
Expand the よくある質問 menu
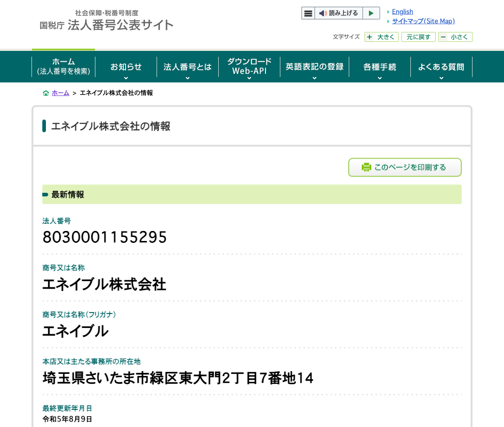click(x=441, y=67)
